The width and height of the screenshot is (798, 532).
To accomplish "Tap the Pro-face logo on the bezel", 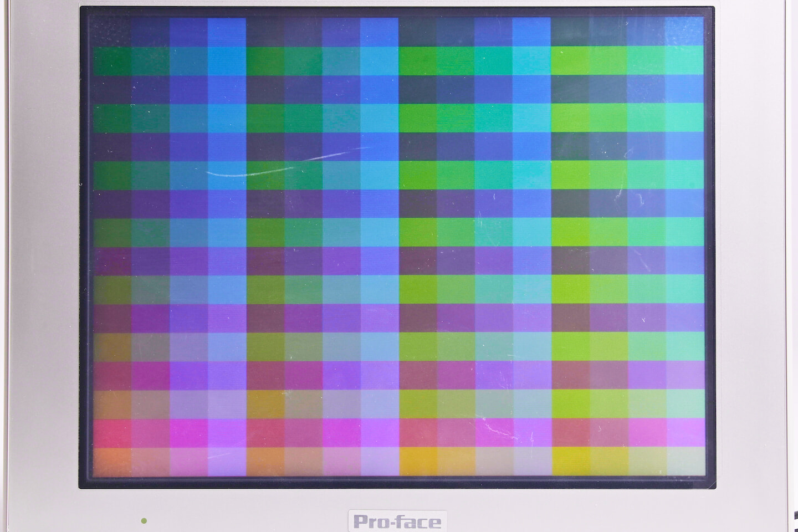I will coord(397,521).
